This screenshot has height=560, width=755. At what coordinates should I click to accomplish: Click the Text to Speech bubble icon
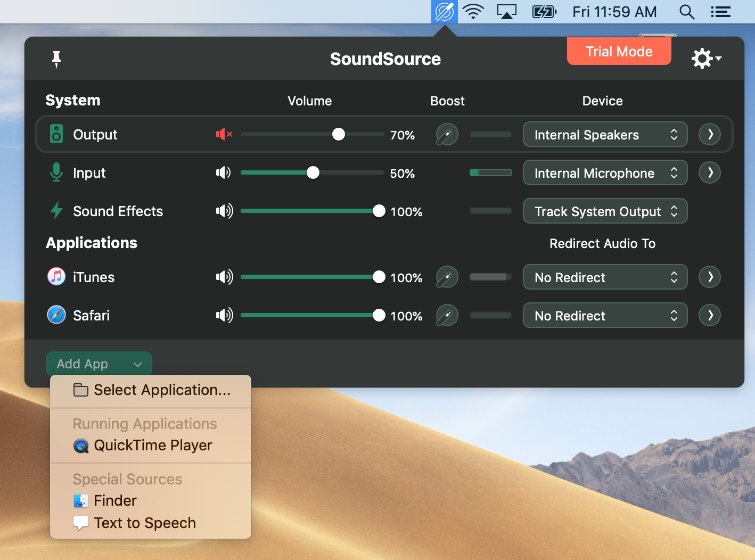coord(81,523)
